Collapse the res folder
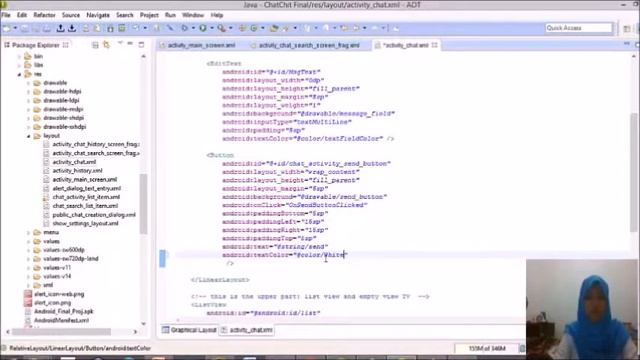This screenshot has height=360, width=640. pos(19,74)
